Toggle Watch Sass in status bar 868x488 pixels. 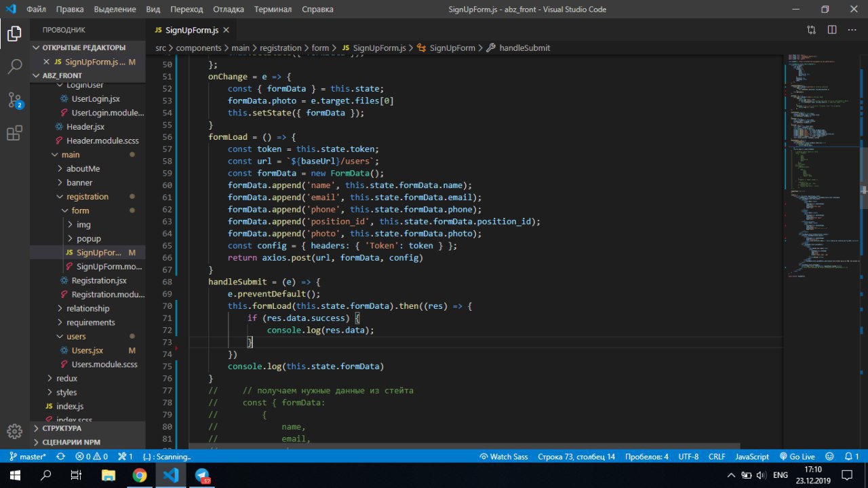pyautogui.click(x=503, y=457)
